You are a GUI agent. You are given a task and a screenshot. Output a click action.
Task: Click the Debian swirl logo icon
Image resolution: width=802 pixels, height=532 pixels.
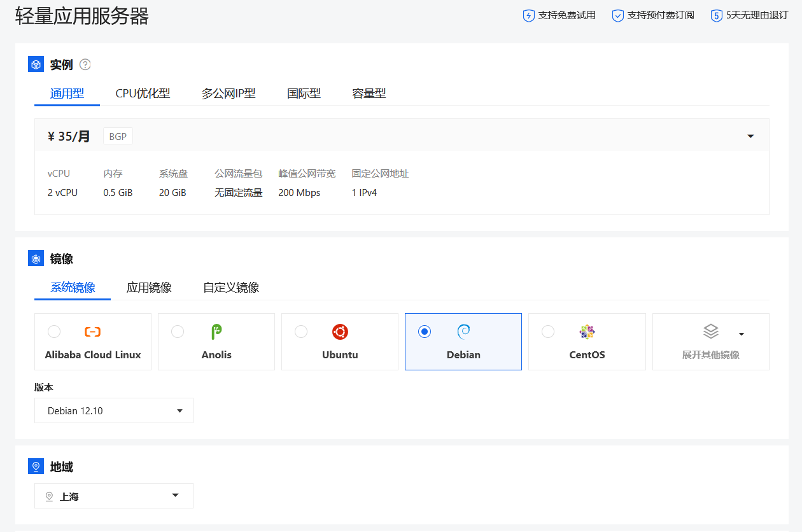(x=463, y=332)
